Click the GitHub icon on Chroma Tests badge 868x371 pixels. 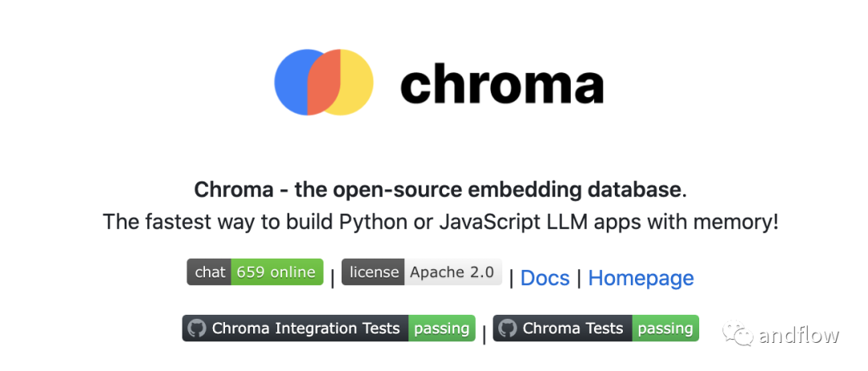(x=507, y=328)
